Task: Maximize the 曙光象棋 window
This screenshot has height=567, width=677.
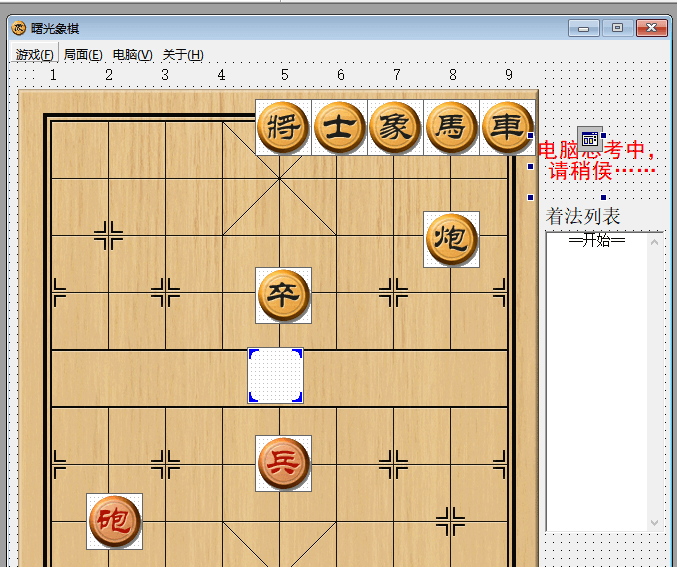Action: click(617, 28)
